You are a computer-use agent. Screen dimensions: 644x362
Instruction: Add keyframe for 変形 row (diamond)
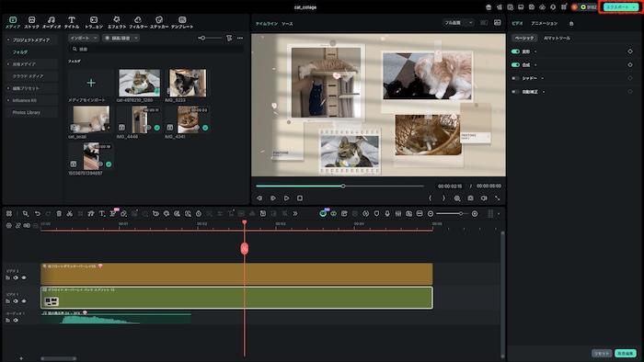630,51
